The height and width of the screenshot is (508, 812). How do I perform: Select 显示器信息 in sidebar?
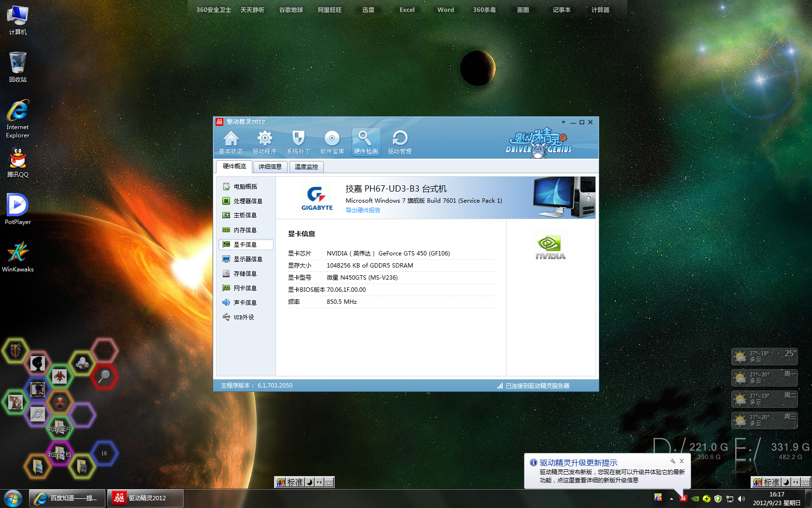(246, 259)
